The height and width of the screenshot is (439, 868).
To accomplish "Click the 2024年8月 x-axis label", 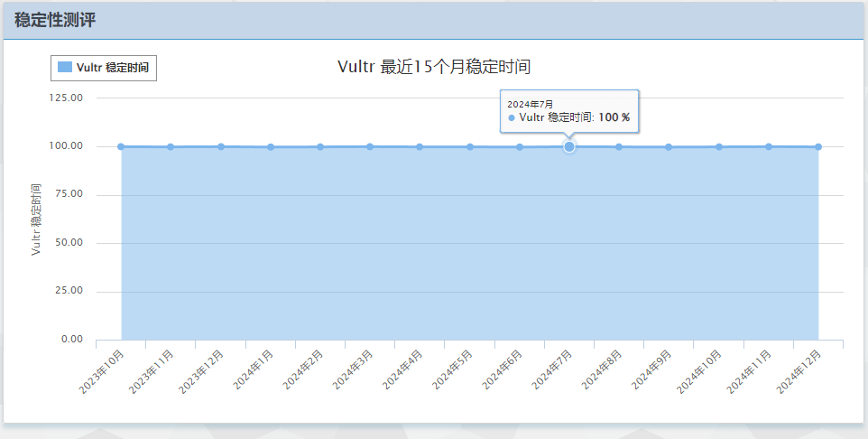I will point(603,370).
